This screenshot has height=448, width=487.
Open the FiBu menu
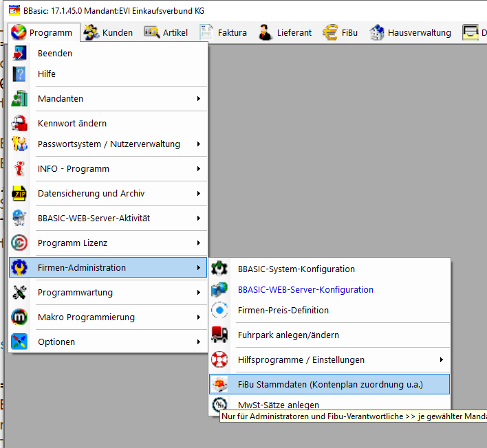pyautogui.click(x=340, y=32)
